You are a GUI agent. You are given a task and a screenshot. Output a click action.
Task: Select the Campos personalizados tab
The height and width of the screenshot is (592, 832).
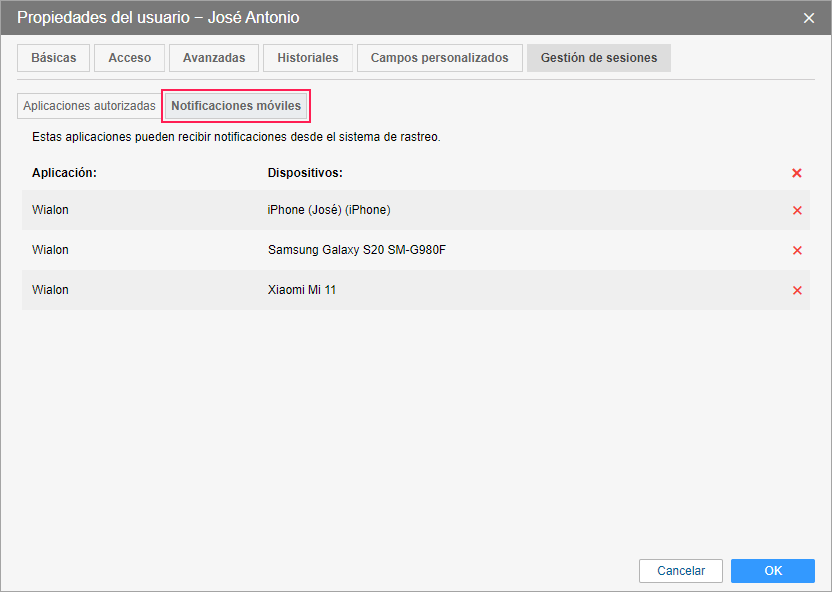(440, 58)
